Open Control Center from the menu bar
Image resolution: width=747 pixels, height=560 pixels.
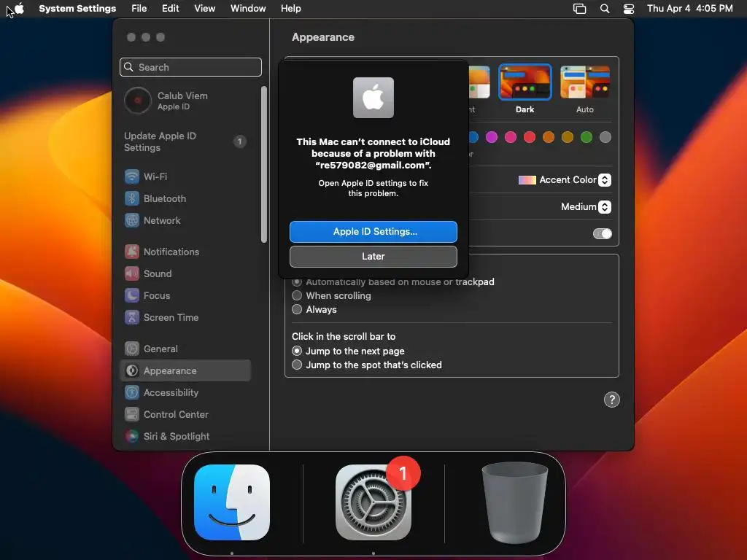pyautogui.click(x=629, y=9)
